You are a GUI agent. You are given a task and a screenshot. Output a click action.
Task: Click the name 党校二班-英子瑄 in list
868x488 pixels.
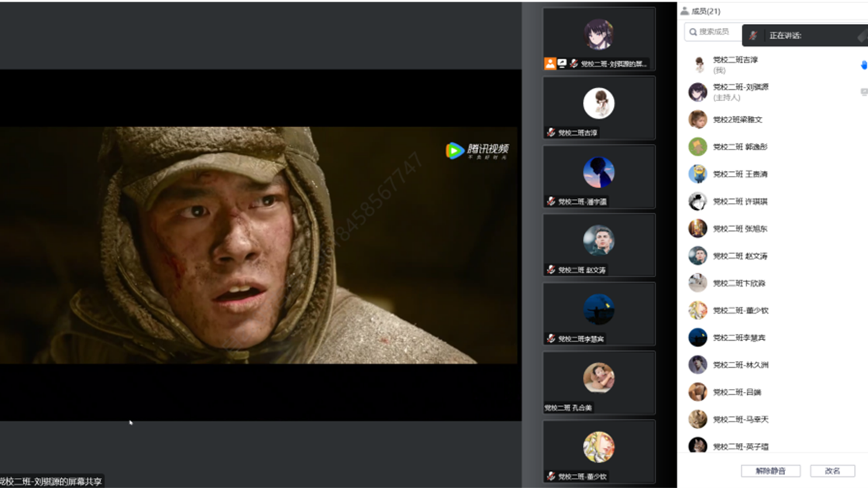741,446
